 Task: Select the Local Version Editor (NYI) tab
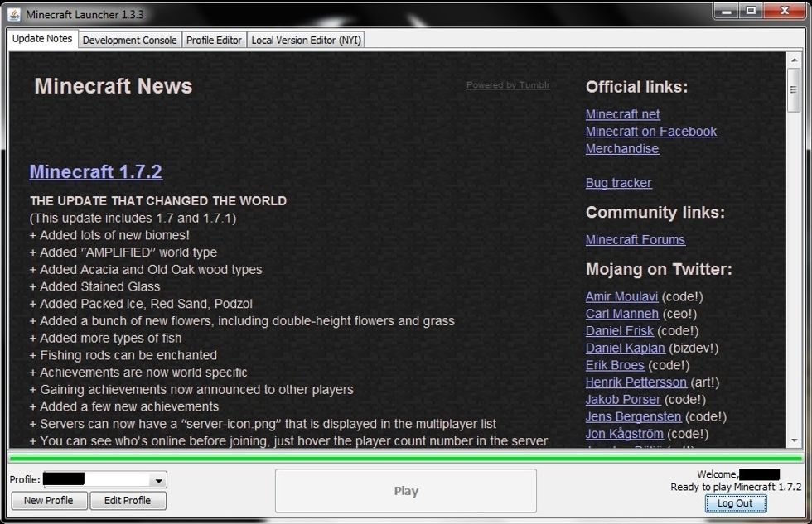306,40
